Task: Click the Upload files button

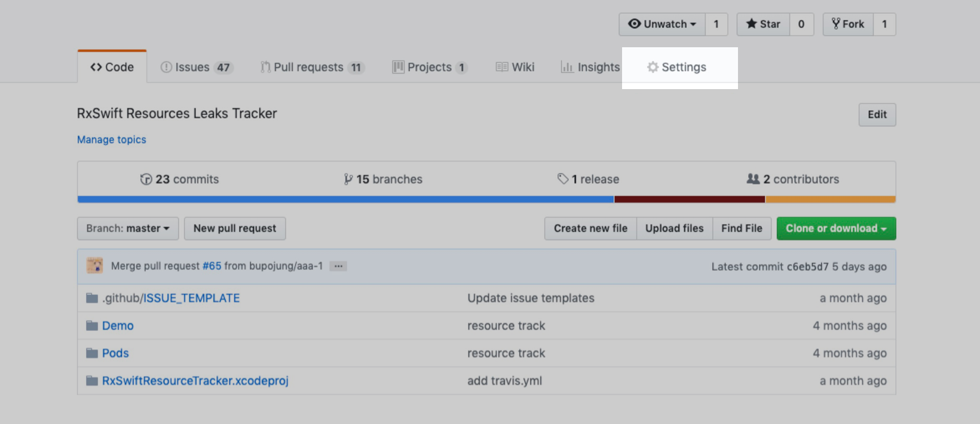Action: 675,228
